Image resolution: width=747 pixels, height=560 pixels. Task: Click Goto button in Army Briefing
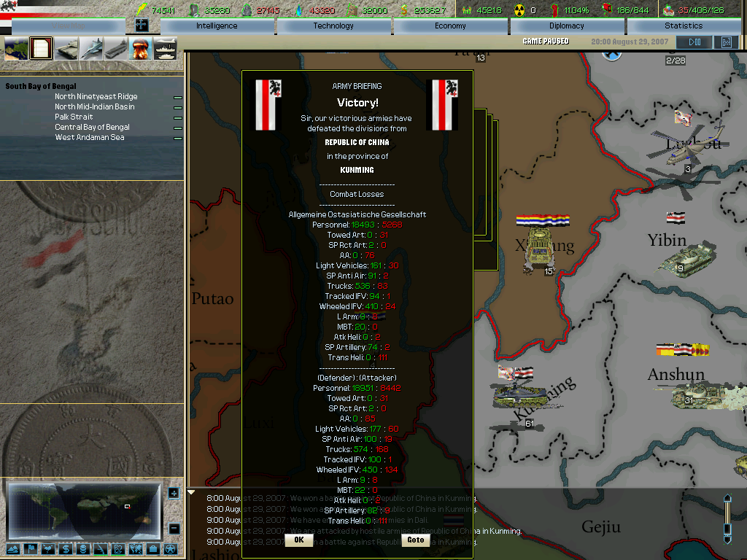[415, 540]
